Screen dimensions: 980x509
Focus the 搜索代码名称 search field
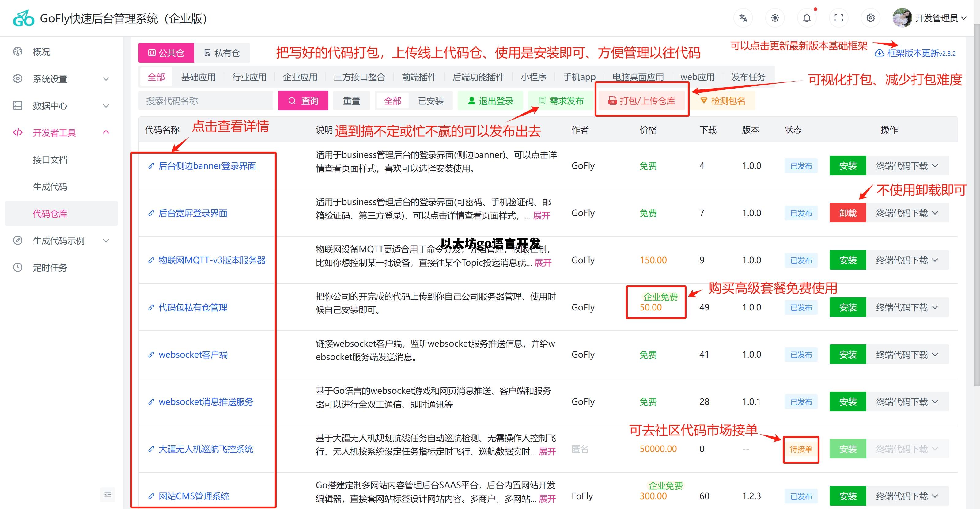pyautogui.click(x=206, y=101)
